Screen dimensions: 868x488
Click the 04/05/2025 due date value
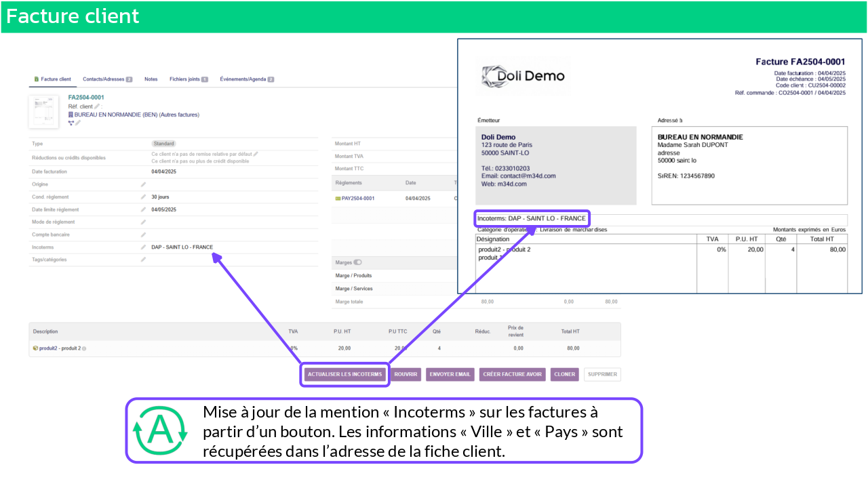[x=163, y=209]
